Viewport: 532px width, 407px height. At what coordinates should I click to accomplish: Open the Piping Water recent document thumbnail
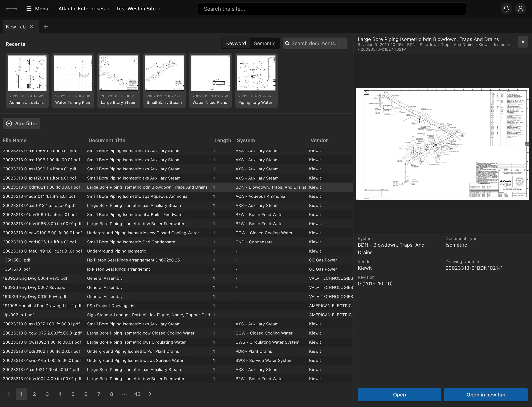pyautogui.click(x=256, y=73)
